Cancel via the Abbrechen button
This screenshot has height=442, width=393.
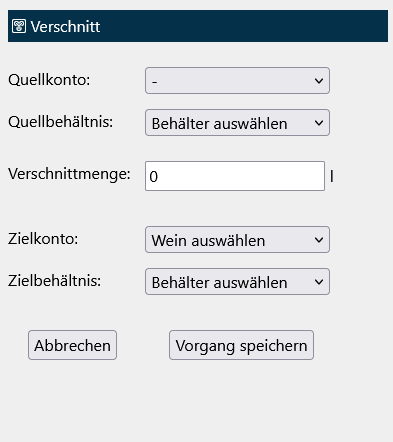click(72, 345)
